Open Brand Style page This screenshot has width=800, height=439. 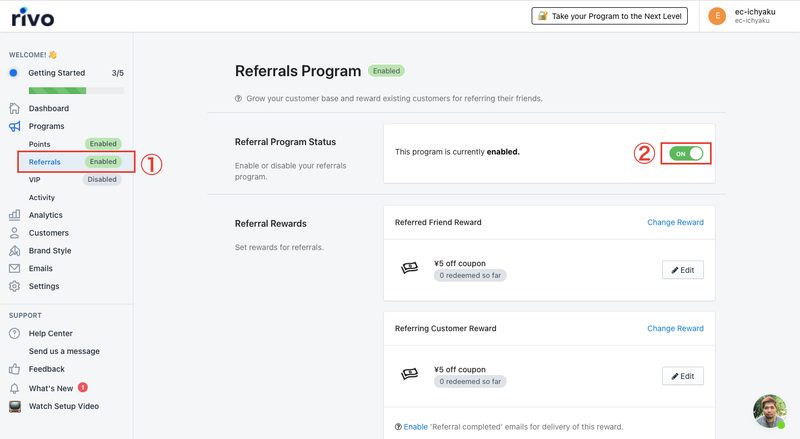click(x=50, y=251)
